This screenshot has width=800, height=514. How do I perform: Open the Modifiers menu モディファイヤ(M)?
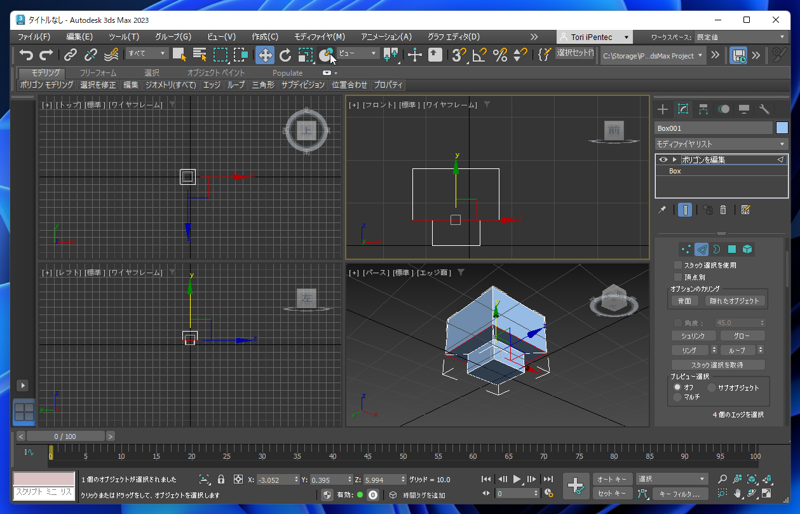point(319,37)
